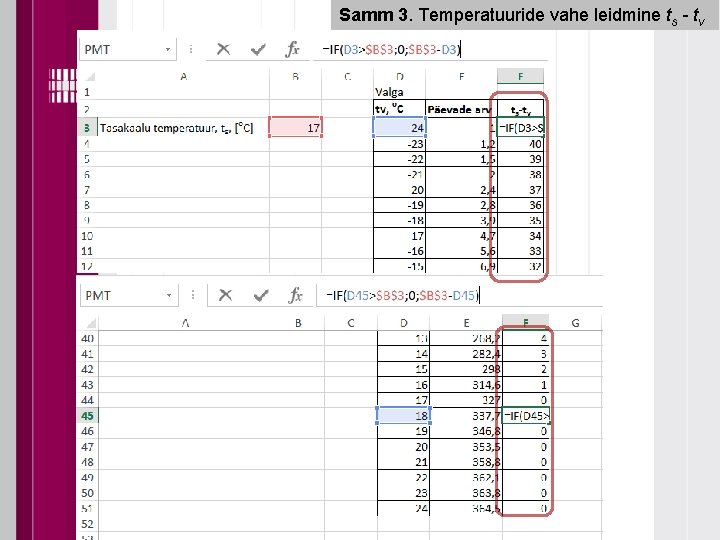Click header cell 'tv, °C'
The height and width of the screenshot is (540, 720).
coord(399,109)
